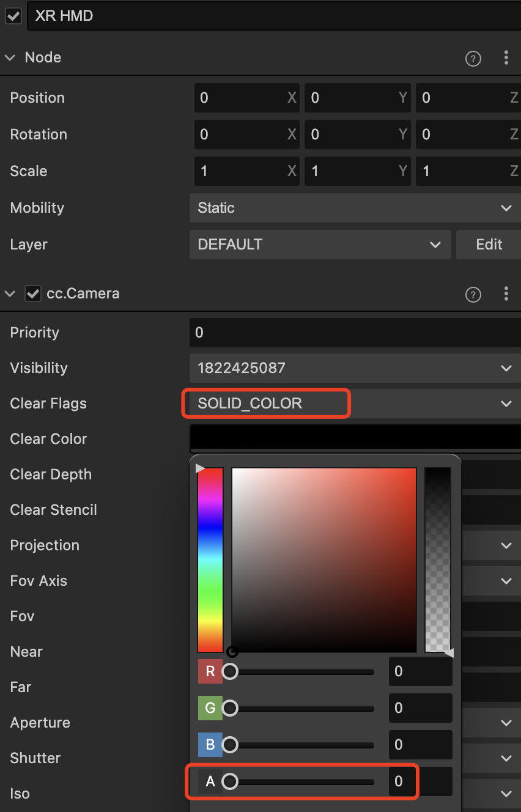Open the cc.Camera three-dot settings menu
Image resolution: width=521 pixels, height=812 pixels.
[506, 294]
